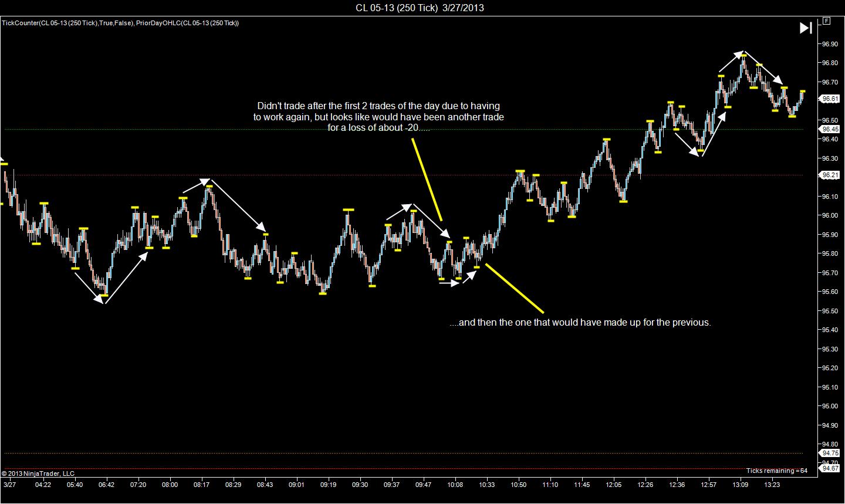Click the 96.80 price axis label
The image size is (845, 504).
(830, 63)
